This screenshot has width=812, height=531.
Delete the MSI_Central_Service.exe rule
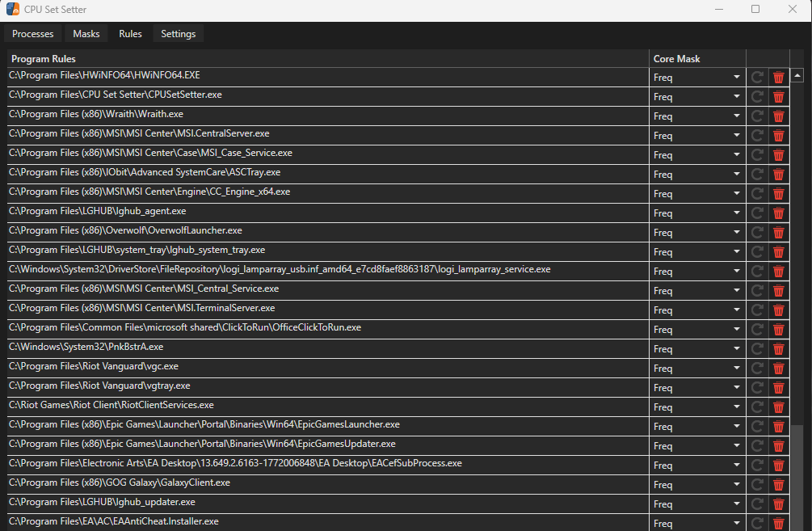click(778, 291)
